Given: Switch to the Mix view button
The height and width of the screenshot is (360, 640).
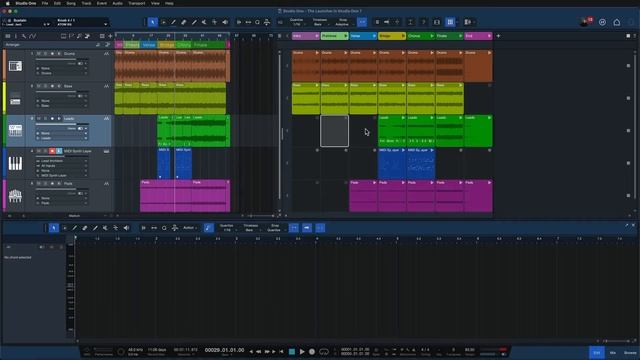Looking at the screenshot, I should 613,352.
